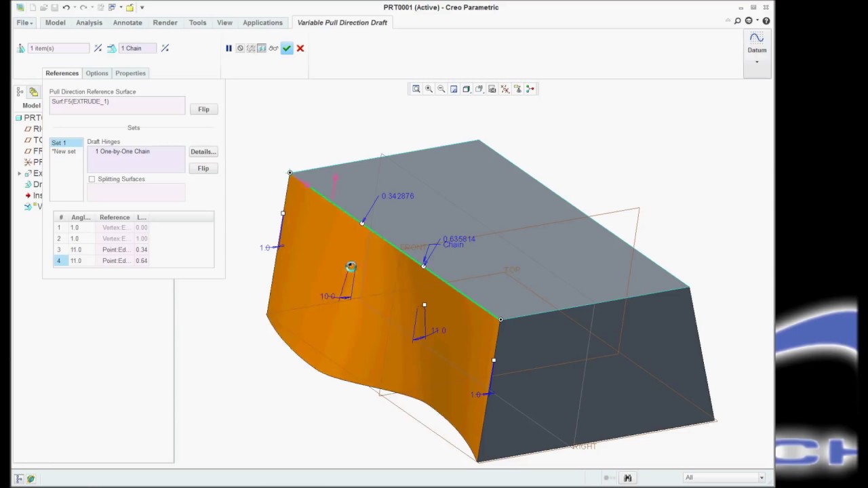Image resolution: width=868 pixels, height=488 pixels.
Task: Click the pull direction '1 item(s)' collector field
Action: [x=58, y=48]
